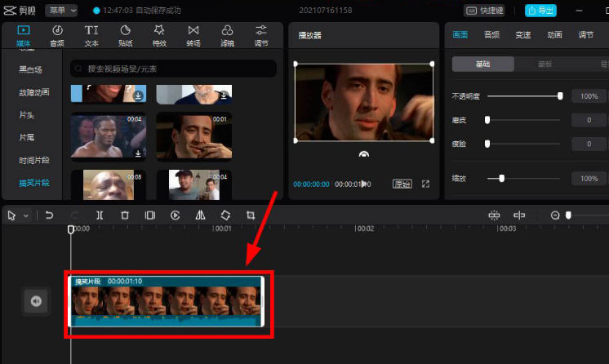Image resolution: width=609 pixels, height=364 pixels.
Task: Open the 特效 effects panel
Action: coord(159,35)
